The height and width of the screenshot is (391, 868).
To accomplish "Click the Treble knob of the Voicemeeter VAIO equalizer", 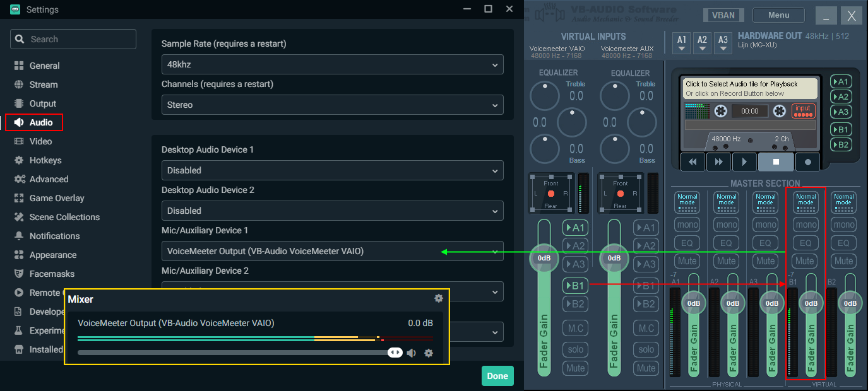I will (x=545, y=96).
